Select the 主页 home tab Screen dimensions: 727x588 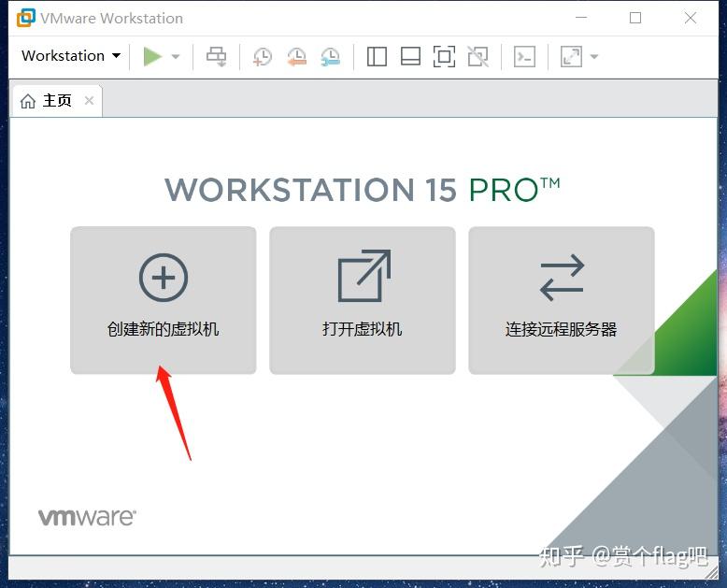coord(57,101)
